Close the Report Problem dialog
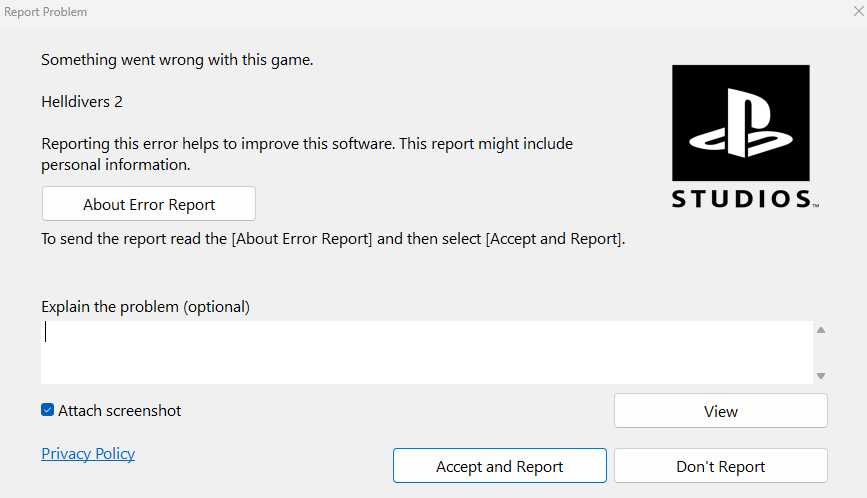Screen dimensions: 867x498 [x=858, y=11]
